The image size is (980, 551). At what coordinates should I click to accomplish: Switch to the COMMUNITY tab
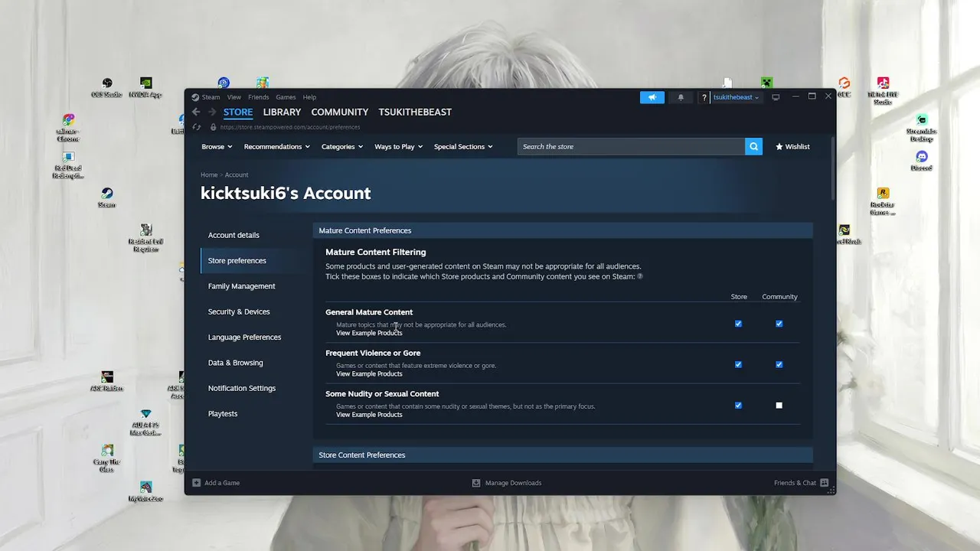coord(340,112)
